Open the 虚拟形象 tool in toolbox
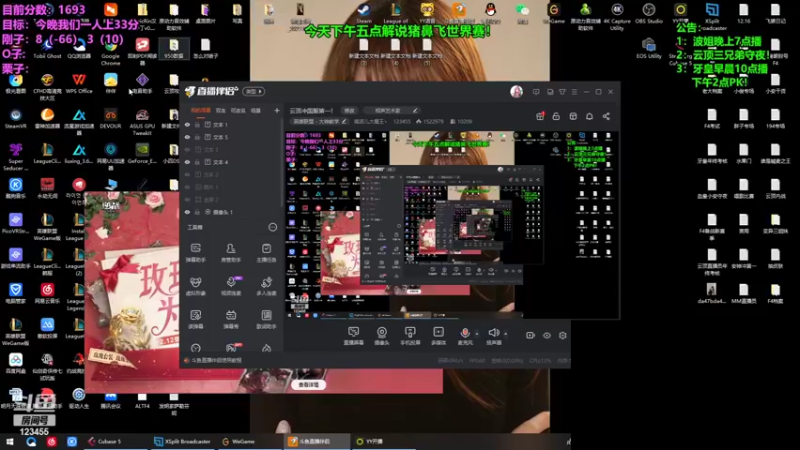The height and width of the screenshot is (450, 800). tap(195, 286)
